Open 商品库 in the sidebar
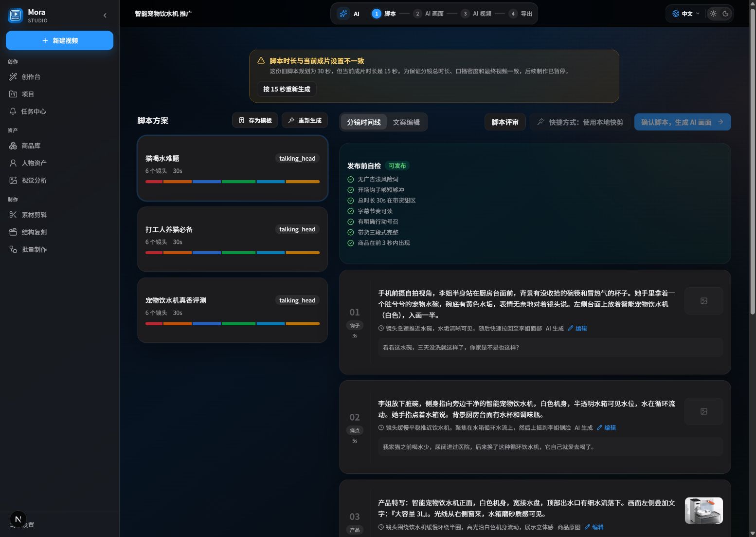Screen dimensions: 756x537 pos(59,146)
